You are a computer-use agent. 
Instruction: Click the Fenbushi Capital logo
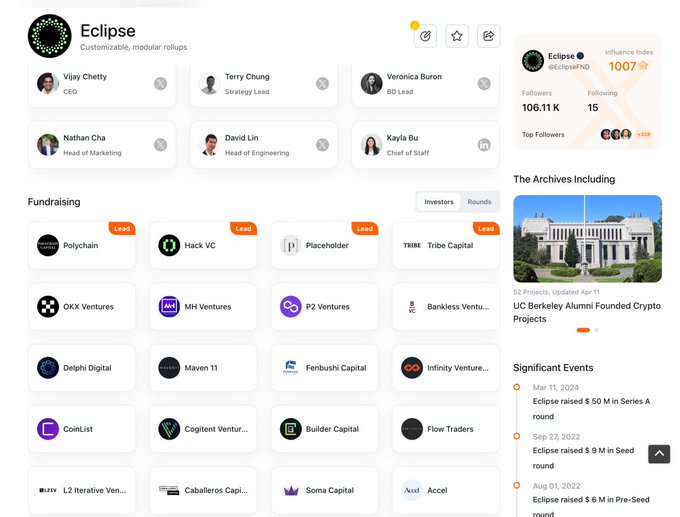[291, 367]
